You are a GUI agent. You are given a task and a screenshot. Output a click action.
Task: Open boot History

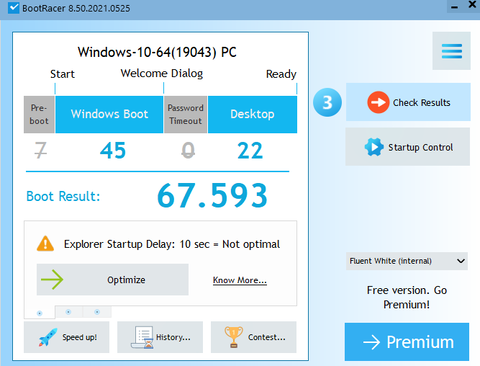[x=160, y=337]
